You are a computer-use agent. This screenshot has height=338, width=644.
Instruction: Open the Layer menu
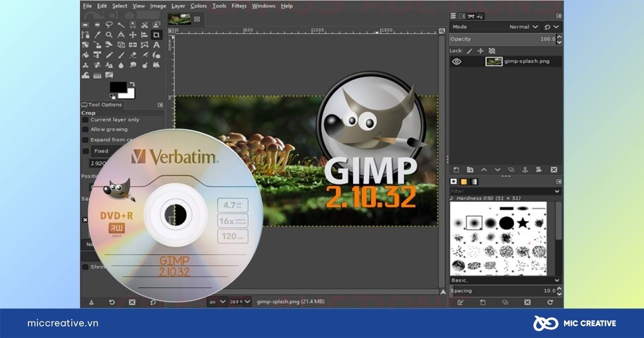point(178,6)
